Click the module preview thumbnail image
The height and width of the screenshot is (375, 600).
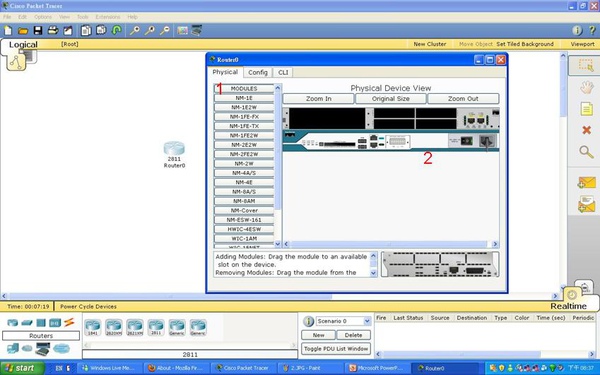tap(440, 264)
